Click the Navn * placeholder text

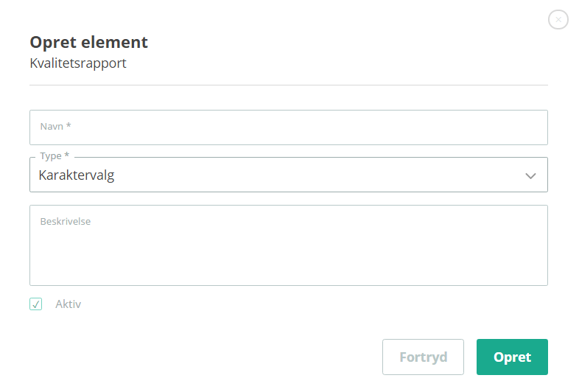click(x=55, y=126)
